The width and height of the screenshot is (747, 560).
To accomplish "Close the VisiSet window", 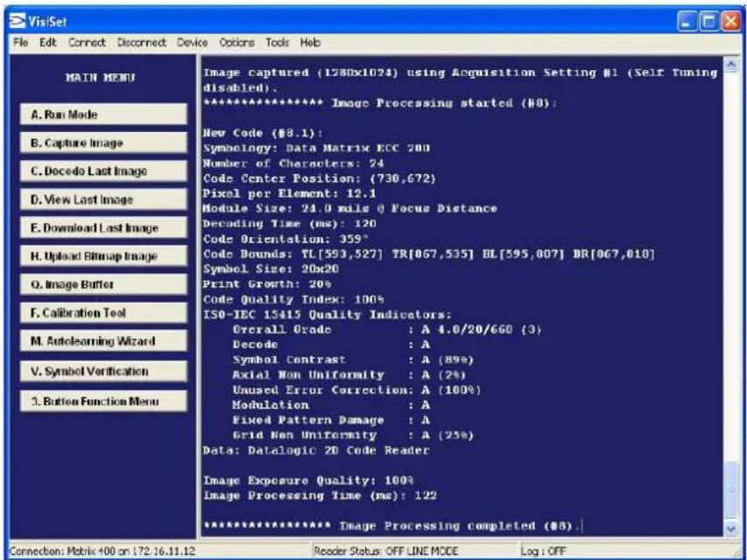I will (731, 21).
